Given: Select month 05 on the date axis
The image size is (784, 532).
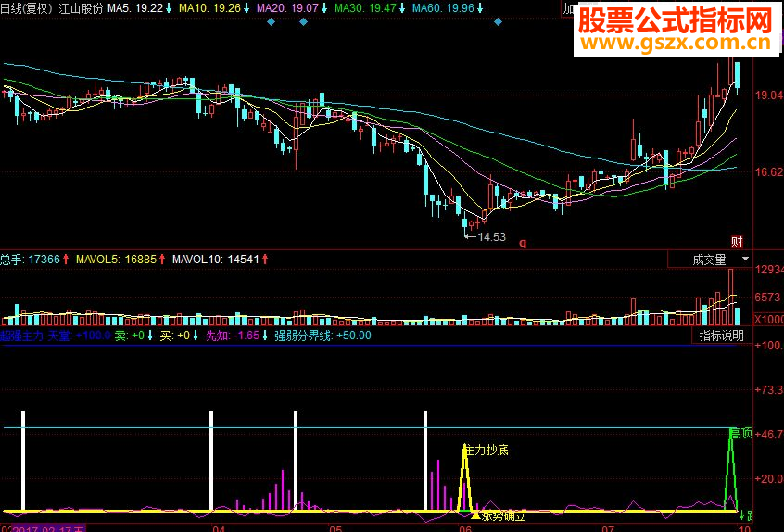Looking at the screenshot, I should tap(335, 528).
